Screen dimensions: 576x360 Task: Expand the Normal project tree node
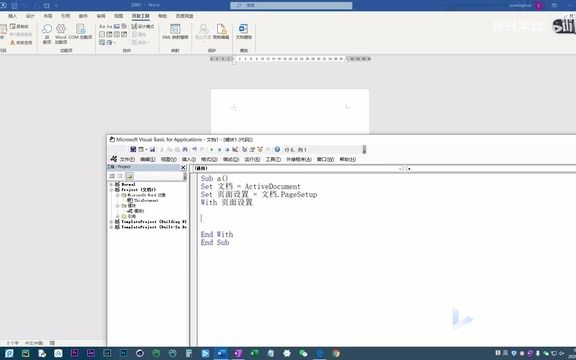(x=111, y=184)
